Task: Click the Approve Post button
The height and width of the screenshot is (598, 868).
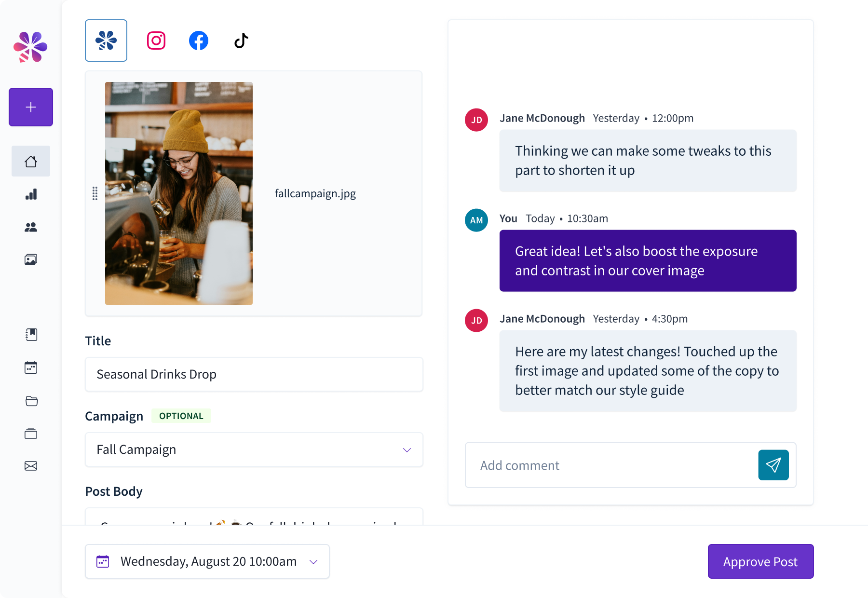Action: tap(760, 561)
